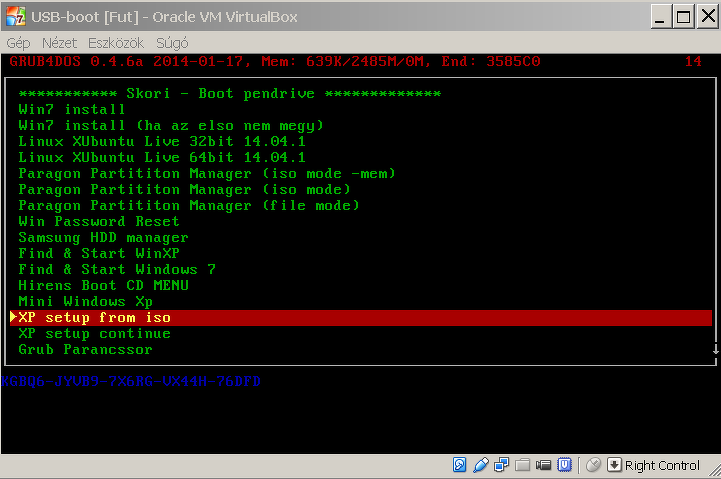Click the mouse integration indicator icon

pyautogui.click(x=594, y=465)
